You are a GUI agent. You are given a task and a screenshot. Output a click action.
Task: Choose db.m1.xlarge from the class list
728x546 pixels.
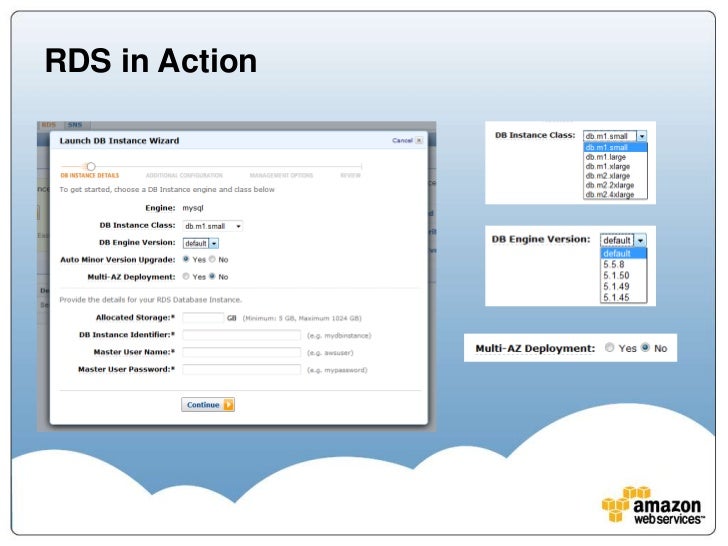pyautogui.click(x=615, y=166)
